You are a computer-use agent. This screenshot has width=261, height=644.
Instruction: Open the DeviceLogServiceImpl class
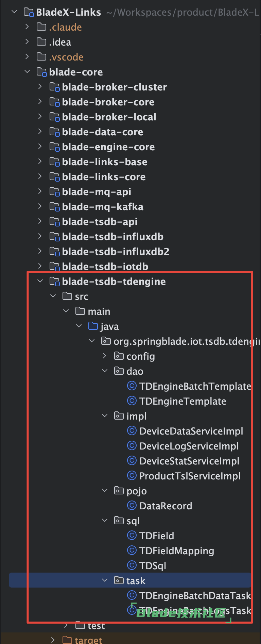(x=189, y=446)
